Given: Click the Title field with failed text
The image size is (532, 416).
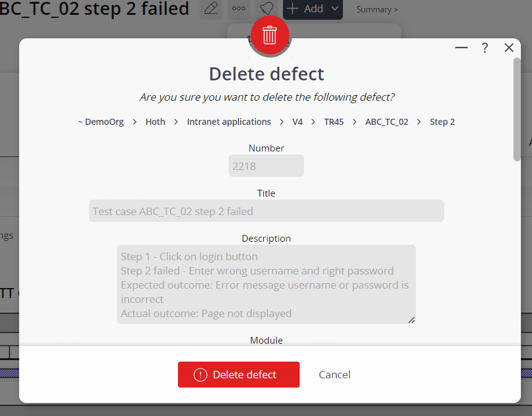Looking at the screenshot, I should (x=266, y=211).
